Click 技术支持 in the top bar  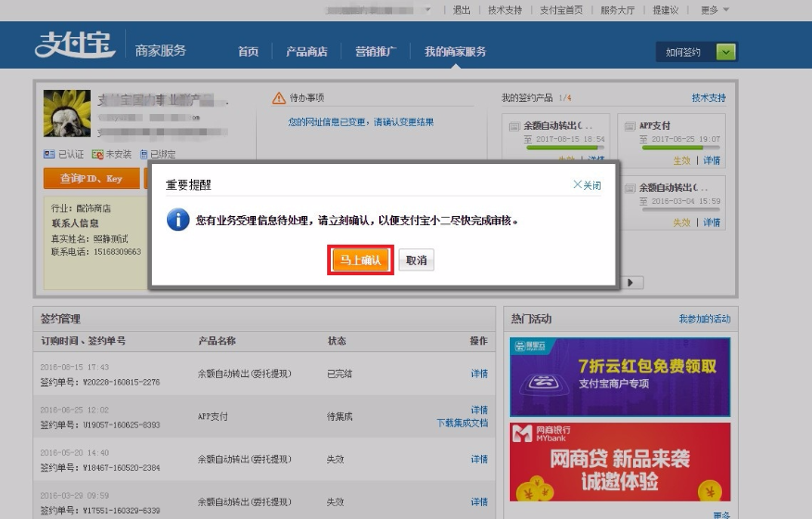point(505,10)
